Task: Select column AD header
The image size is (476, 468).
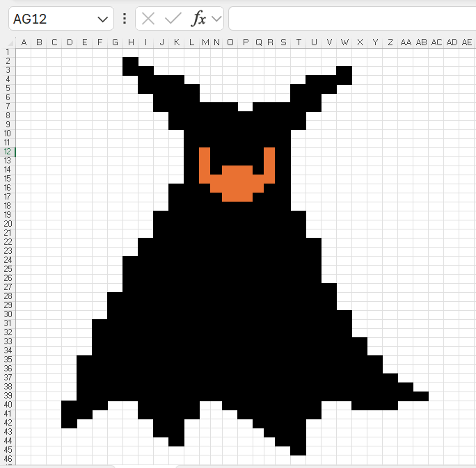Action: point(452,42)
